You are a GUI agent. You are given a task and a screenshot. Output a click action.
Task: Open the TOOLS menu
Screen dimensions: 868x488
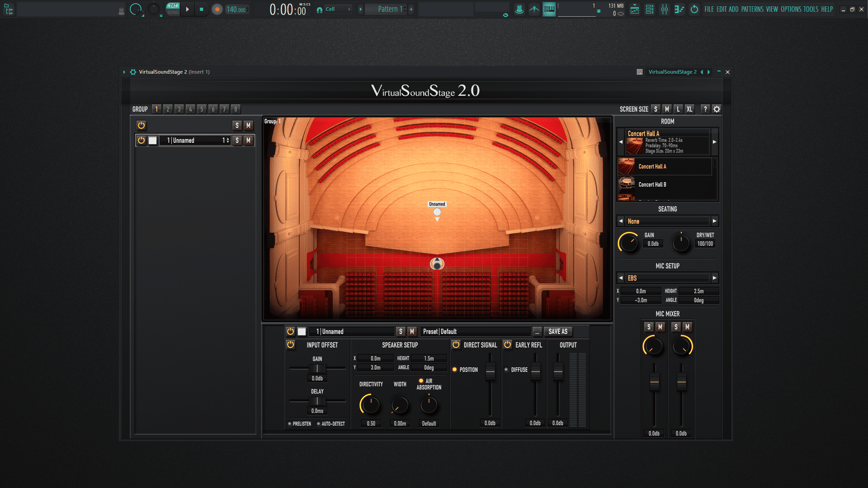[x=811, y=9]
